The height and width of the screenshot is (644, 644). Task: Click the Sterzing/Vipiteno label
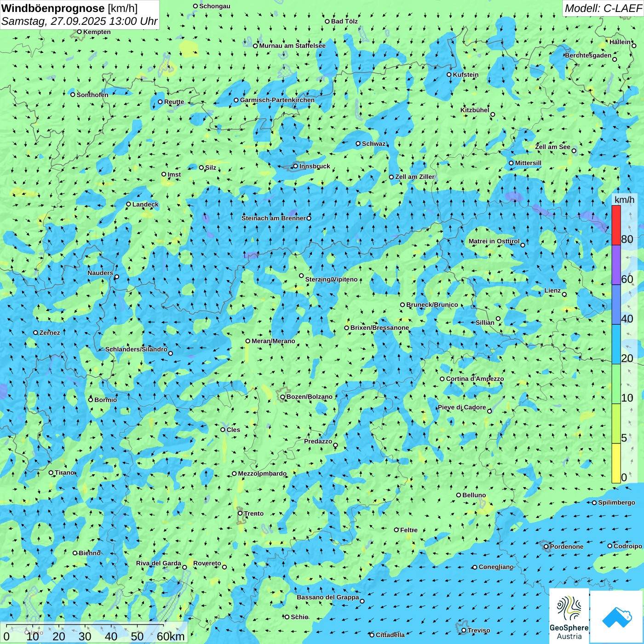[331, 279]
